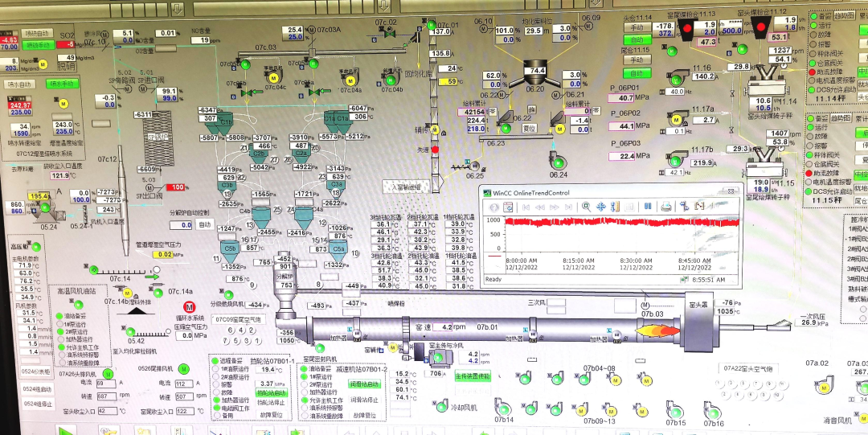This screenshot has width=868, height=435.
Task: Click the move axes icon in trend toolbar
Action: [x=601, y=207]
